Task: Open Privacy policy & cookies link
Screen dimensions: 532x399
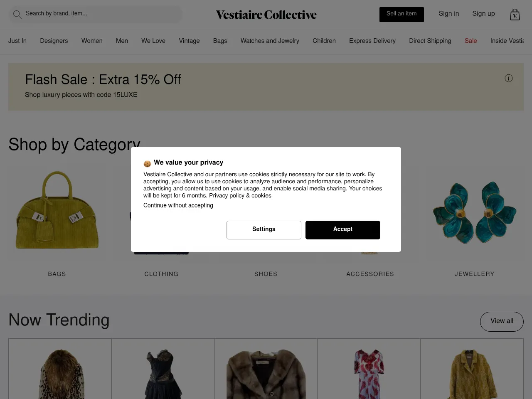Action: (240, 196)
